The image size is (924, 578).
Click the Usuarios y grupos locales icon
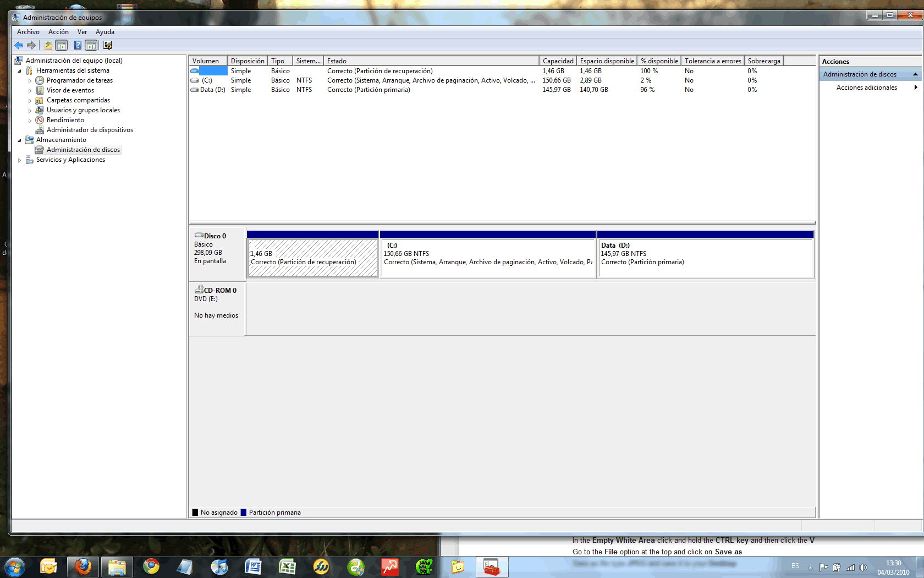click(x=40, y=110)
